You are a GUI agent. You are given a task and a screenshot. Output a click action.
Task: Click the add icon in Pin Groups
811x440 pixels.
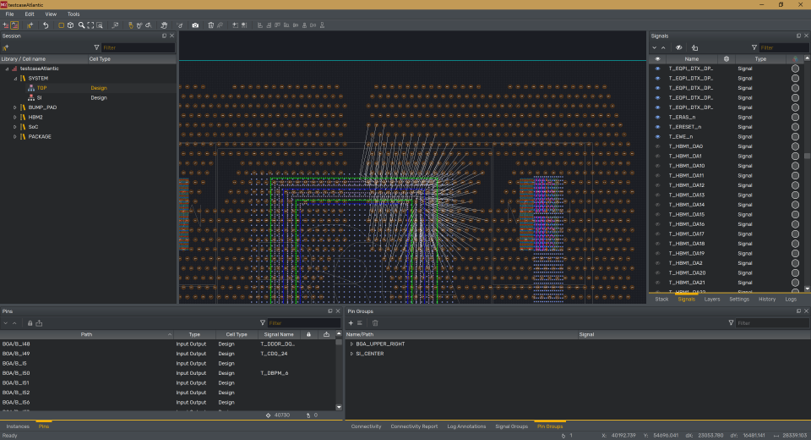point(351,323)
